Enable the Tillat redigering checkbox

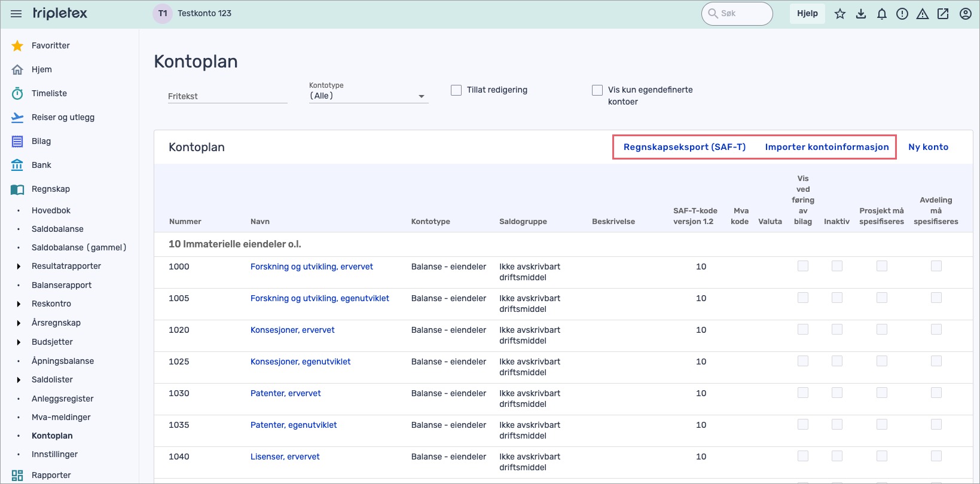click(x=456, y=90)
